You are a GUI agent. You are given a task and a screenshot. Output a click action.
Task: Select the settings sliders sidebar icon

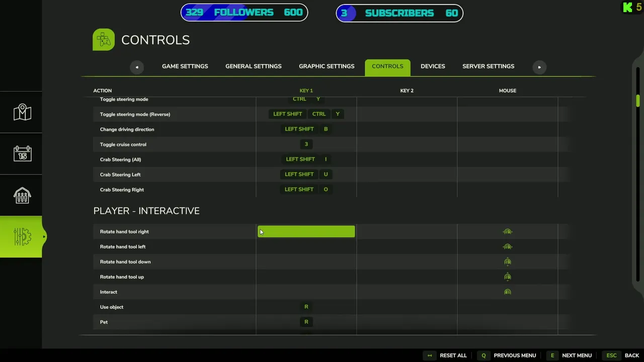tap(22, 237)
